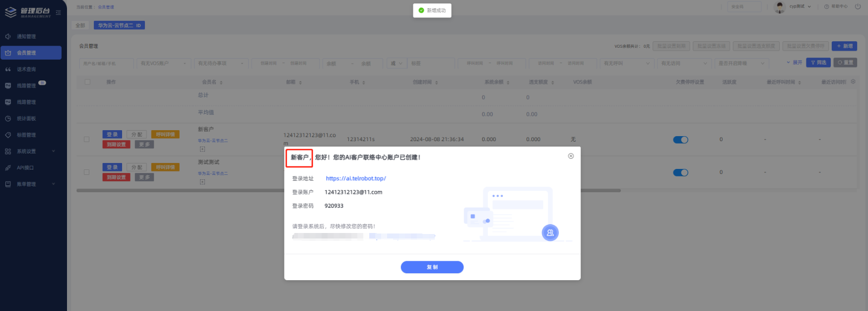Switch to the 全部 tab
The image size is (868, 311).
80,25
